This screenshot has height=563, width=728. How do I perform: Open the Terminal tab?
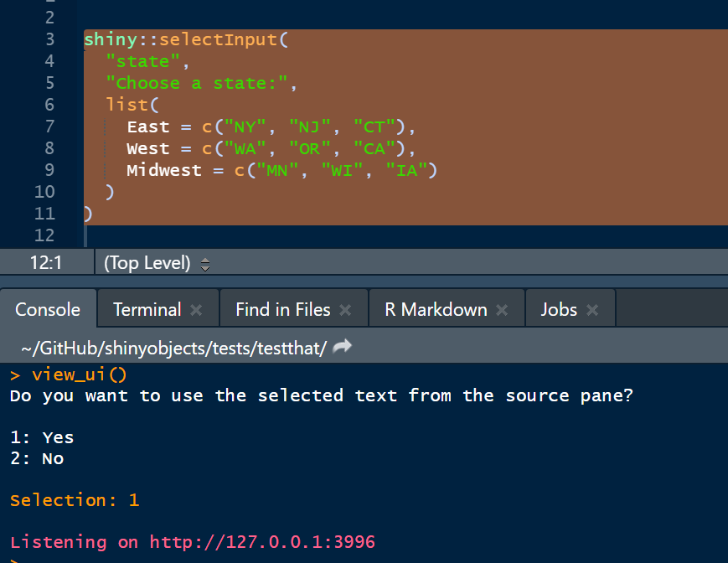click(x=147, y=309)
